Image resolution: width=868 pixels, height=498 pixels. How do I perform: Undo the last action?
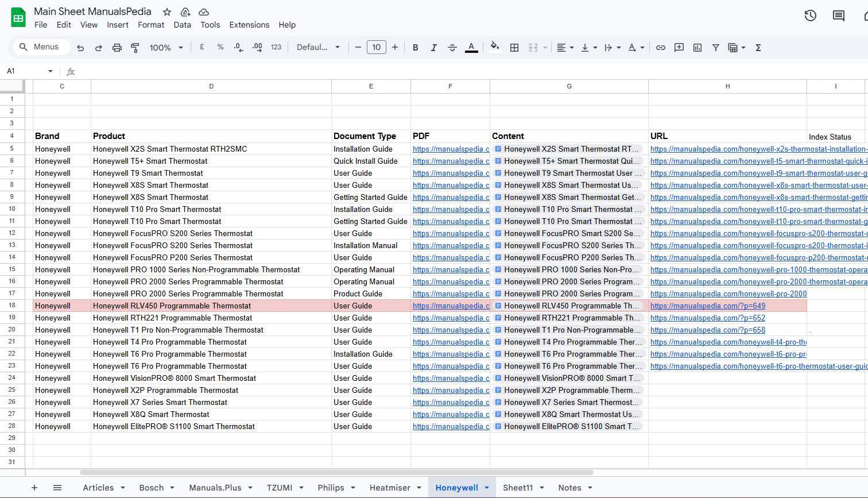coord(80,48)
